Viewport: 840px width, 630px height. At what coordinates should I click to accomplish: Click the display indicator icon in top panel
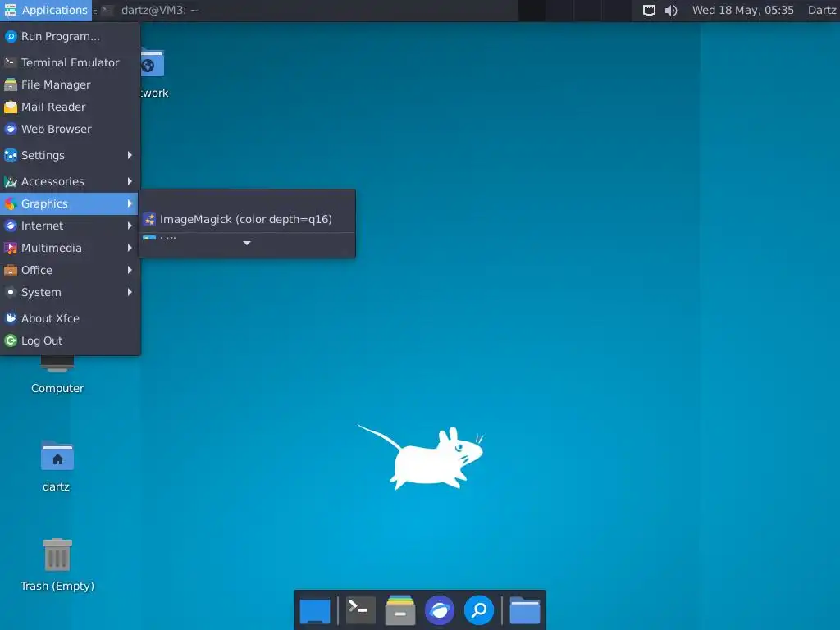click(x=649, y=10)
